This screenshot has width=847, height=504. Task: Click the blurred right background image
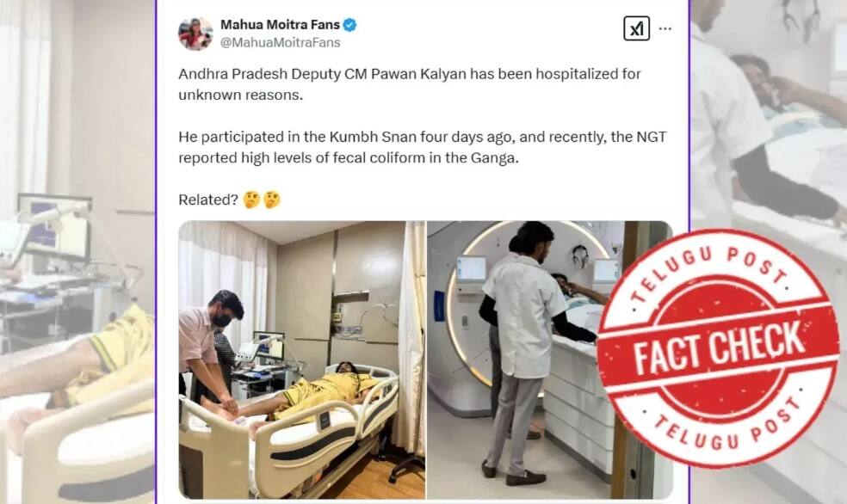point(769,252)
